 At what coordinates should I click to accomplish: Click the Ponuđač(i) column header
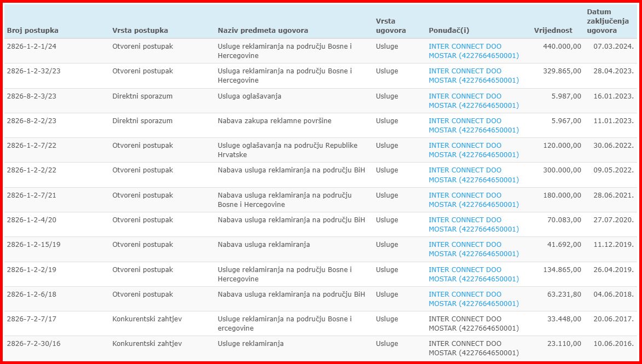coord(449,31)
